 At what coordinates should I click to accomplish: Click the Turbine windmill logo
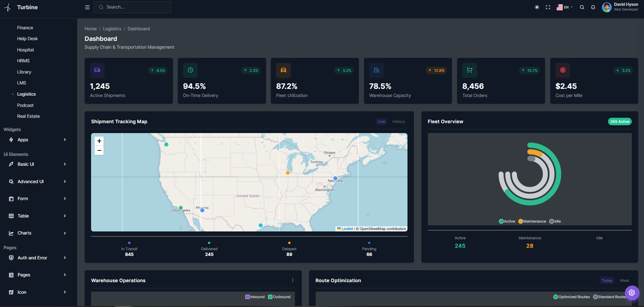7,7
